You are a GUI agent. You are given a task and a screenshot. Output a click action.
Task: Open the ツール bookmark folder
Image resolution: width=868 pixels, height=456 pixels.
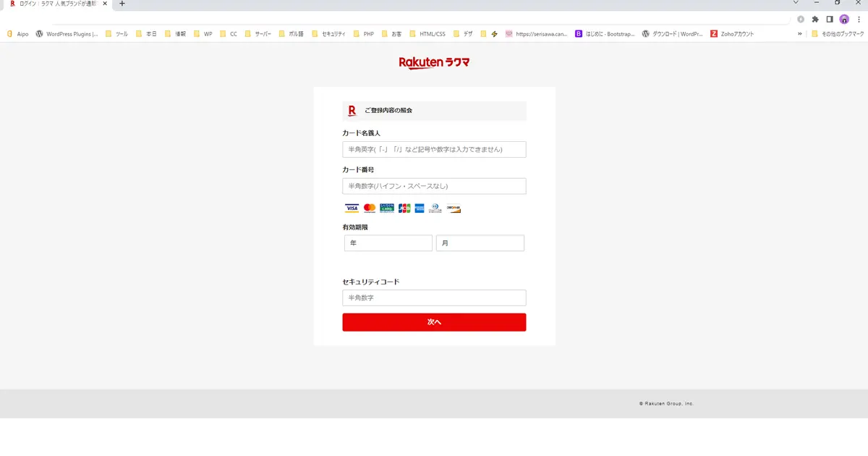click(116, 34)
